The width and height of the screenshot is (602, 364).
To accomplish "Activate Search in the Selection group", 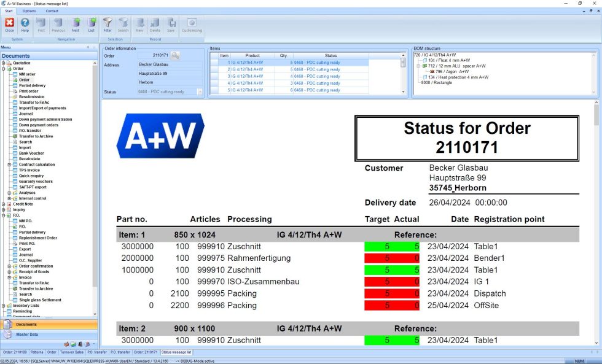I will (123, 26).
